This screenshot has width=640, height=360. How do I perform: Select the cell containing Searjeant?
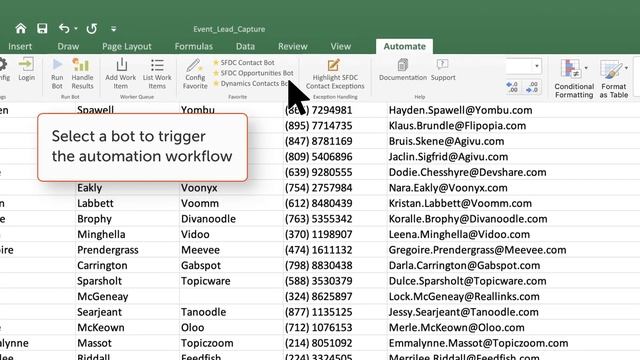99,312
